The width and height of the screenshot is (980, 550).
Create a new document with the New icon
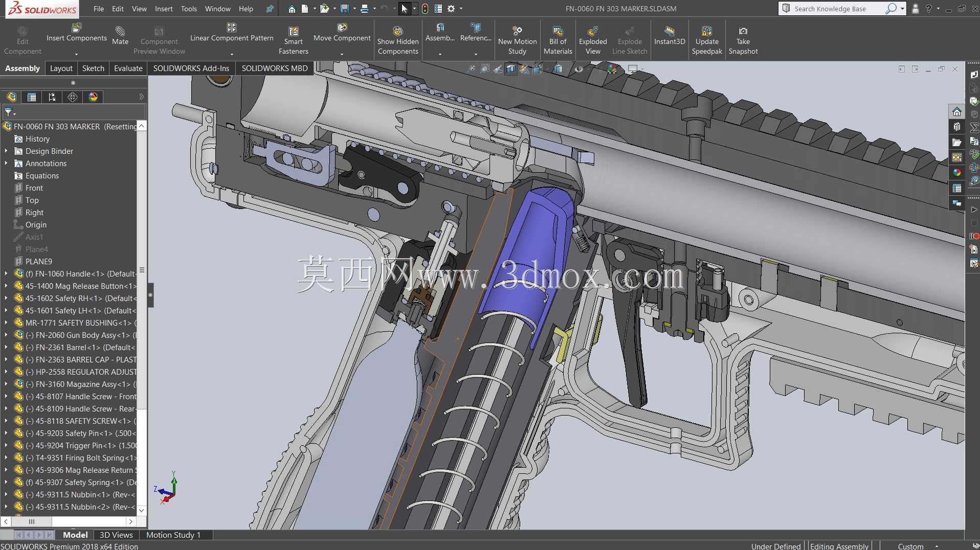305,9
